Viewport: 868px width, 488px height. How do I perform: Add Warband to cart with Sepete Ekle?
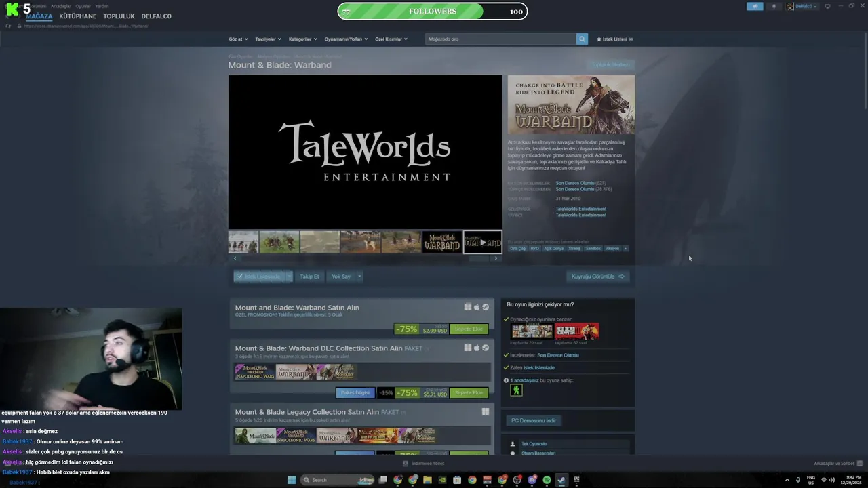coord(469,329)
